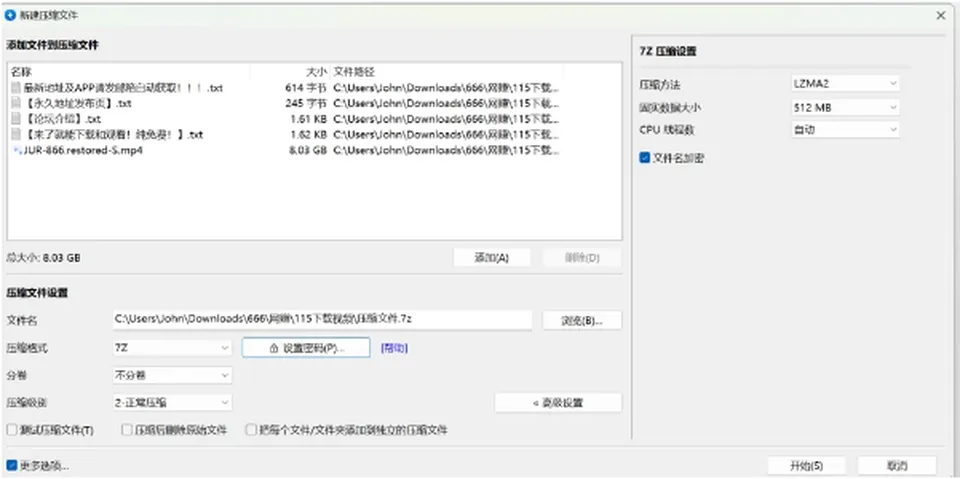The image size is (960, 479).
Task: Tick the add each file to separate archive checkbox
Action: pyautogui.click(x=250, y=430)
